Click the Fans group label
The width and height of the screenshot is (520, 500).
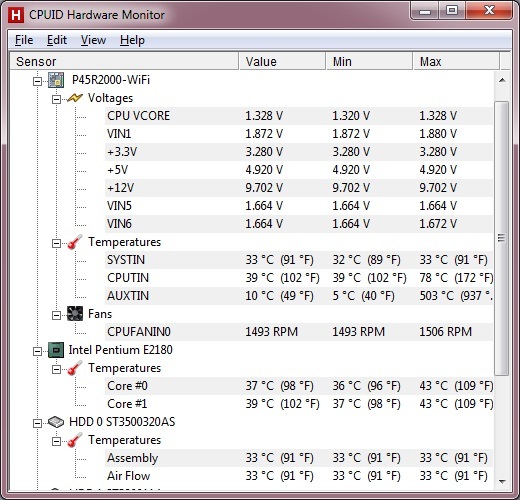click(x=100, y=314)
